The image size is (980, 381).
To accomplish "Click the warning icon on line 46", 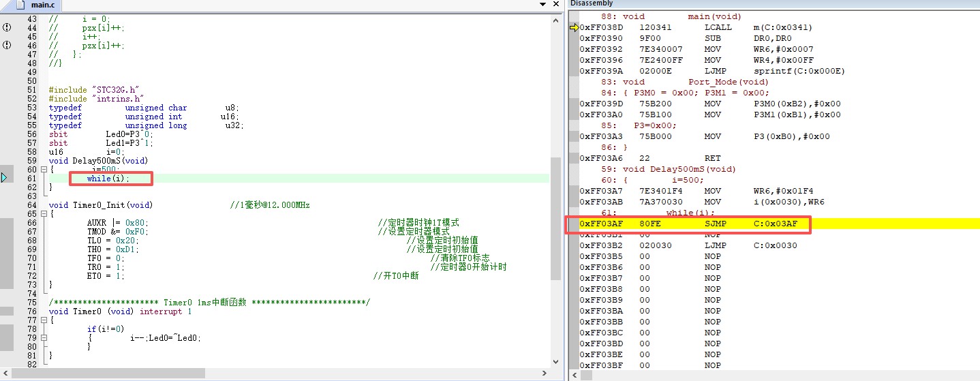I will pos(6,45).
